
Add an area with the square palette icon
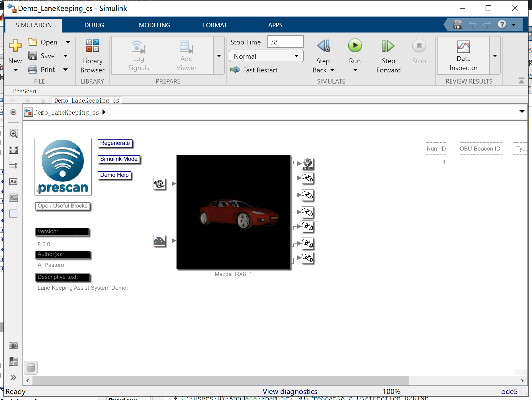13,214
